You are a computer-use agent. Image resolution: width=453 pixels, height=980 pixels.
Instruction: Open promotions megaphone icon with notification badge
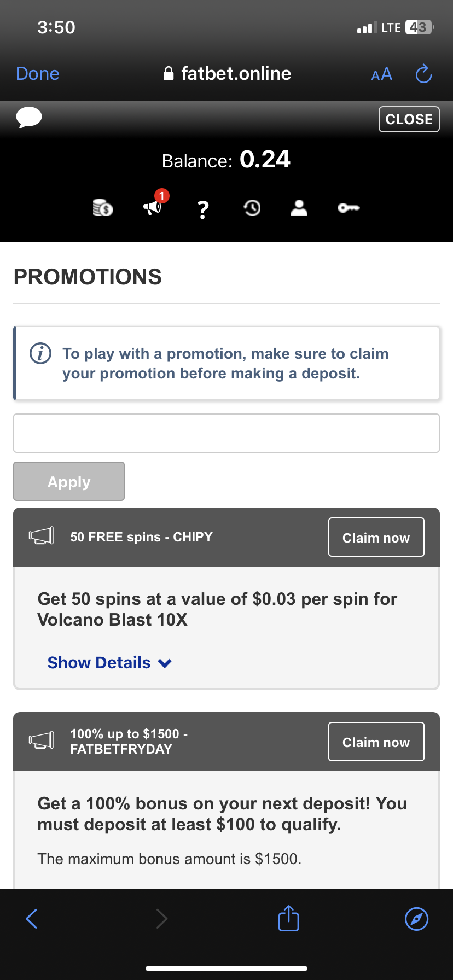[x=153, y=207]
